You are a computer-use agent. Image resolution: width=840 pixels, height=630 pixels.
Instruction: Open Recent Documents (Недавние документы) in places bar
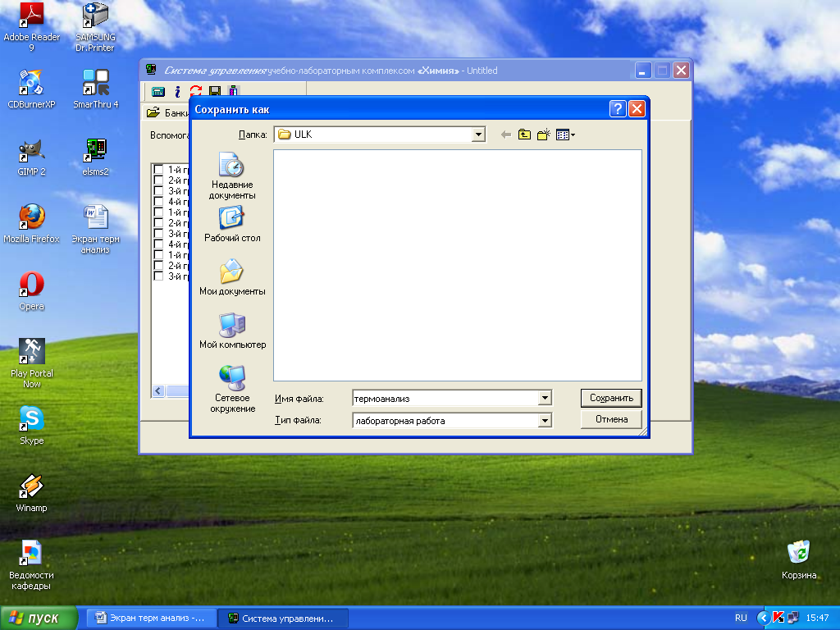pos(232,176)
